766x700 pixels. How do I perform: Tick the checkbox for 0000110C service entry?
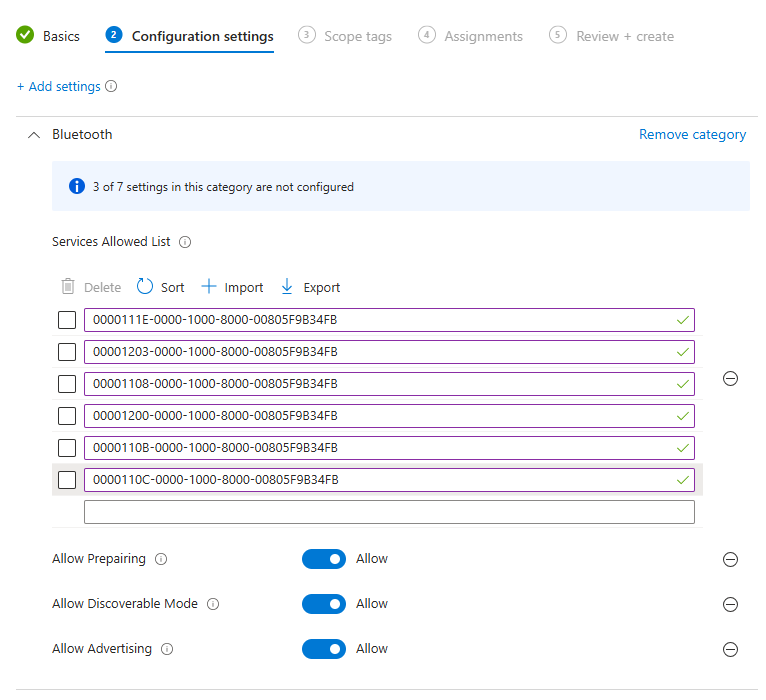point(67,480)
